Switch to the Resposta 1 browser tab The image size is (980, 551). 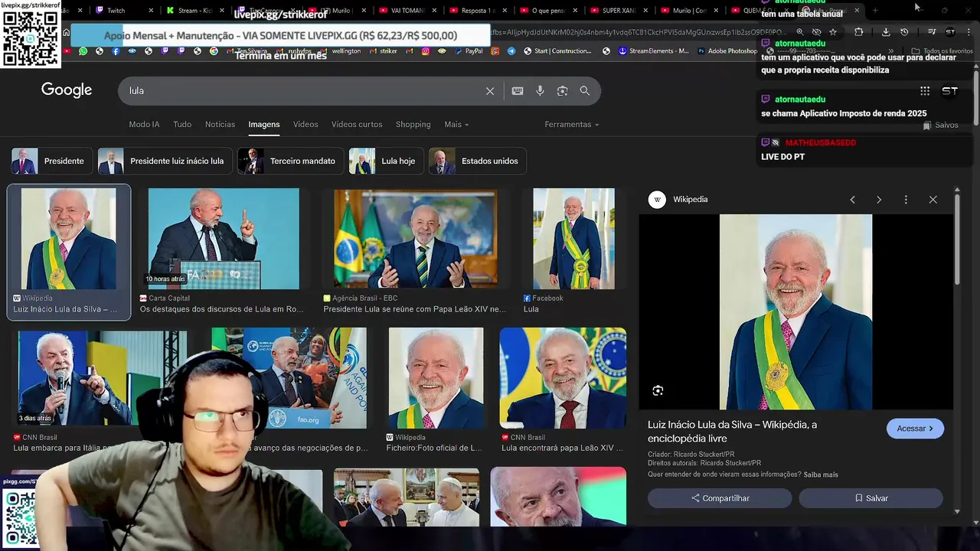coord(479,11)
